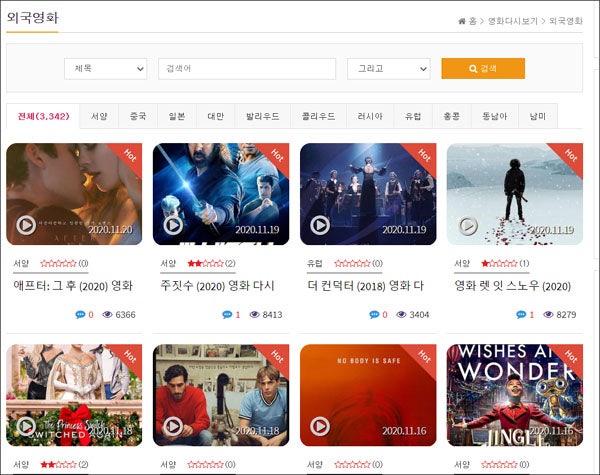The width and height of the screenshot is (600, 475).
Task: Click star rating of 렛 잇 스노우
Action: (499, 263)
